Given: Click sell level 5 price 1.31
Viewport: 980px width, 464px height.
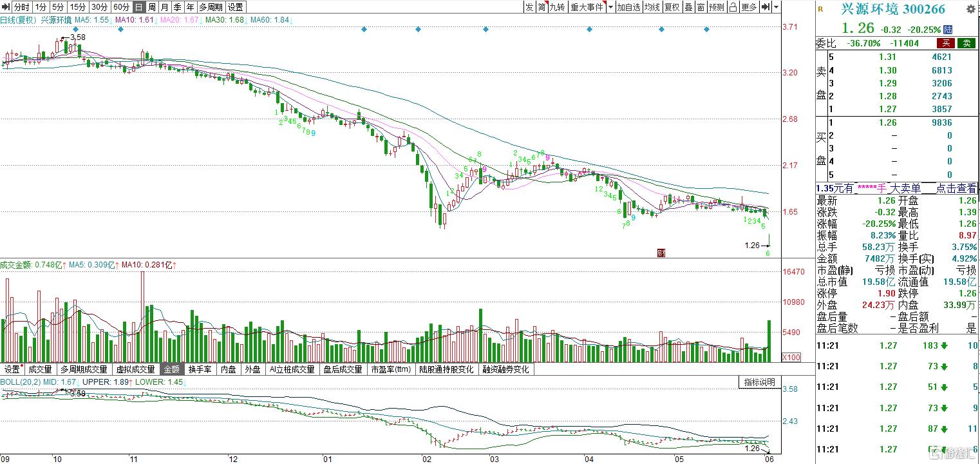Looking at the screenshot, I should pos(887,57).
